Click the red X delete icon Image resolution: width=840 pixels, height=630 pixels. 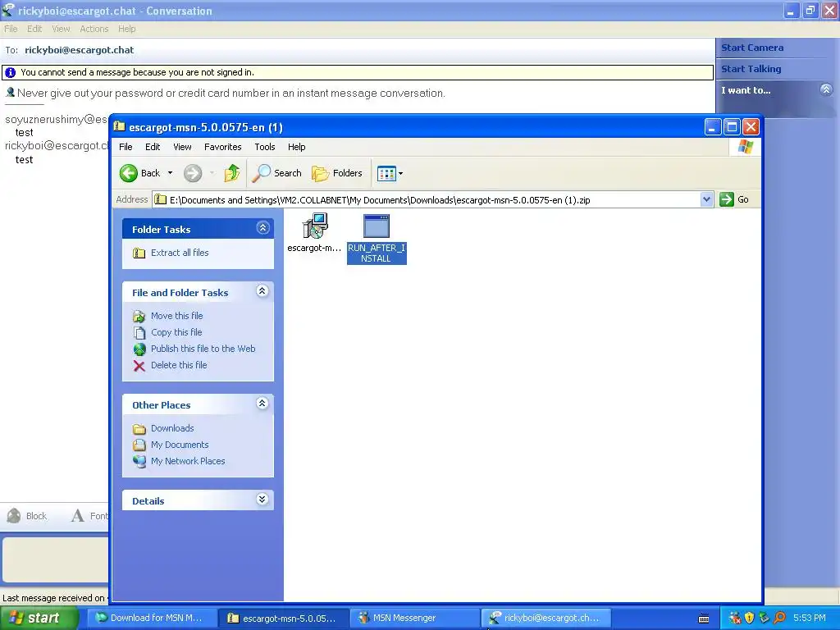point(139,366)
